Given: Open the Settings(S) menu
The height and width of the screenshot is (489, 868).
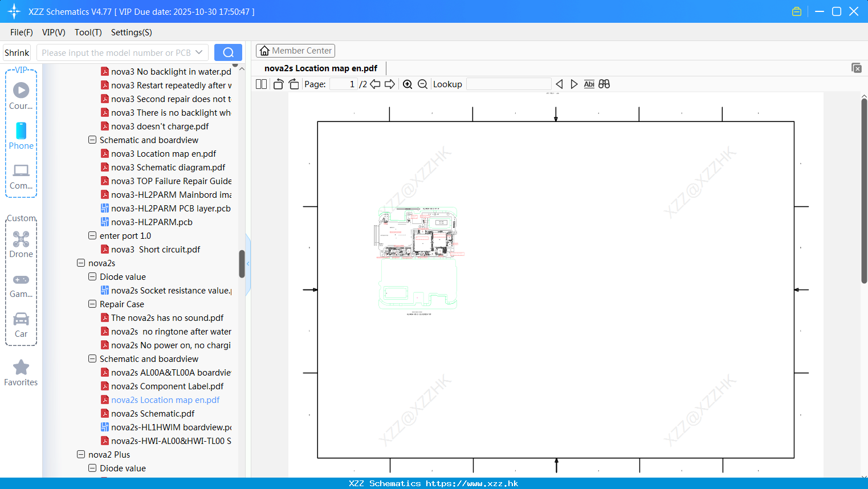Looking at the screenshot, I should pos(132,32).
